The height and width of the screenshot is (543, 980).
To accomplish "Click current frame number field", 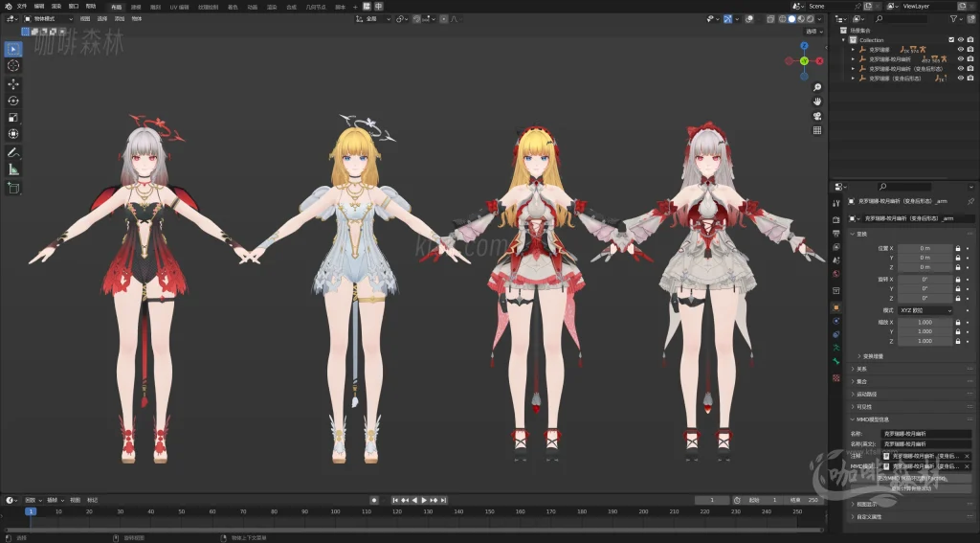I will tap(712, 500).
